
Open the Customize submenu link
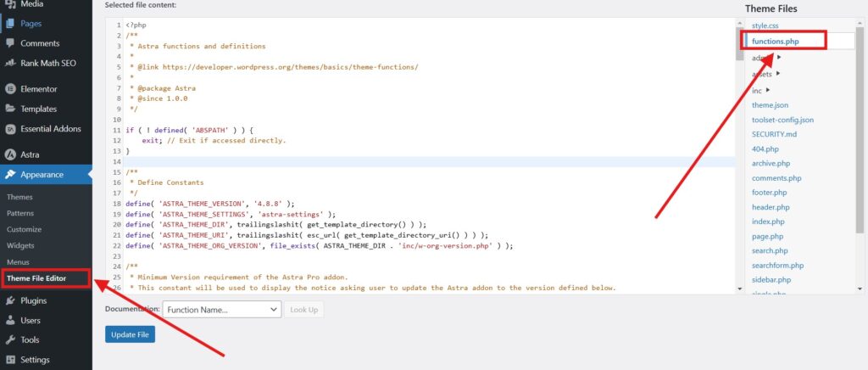[x=25, y=229]
